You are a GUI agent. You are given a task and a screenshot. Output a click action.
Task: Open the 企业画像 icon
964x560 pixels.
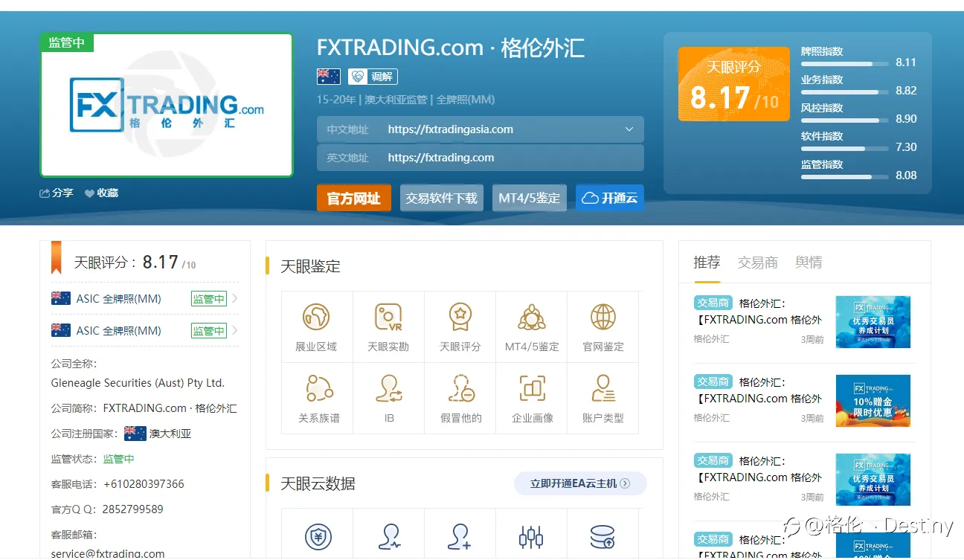pos(533,388)
